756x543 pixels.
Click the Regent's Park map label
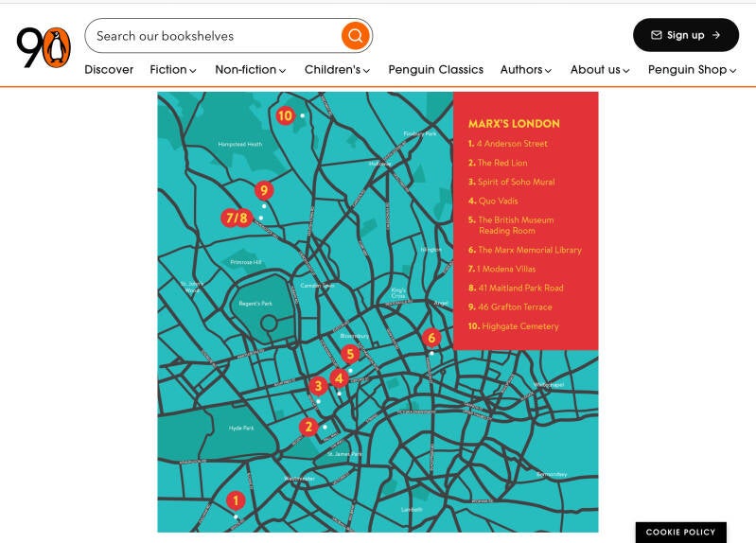point(255,304)
